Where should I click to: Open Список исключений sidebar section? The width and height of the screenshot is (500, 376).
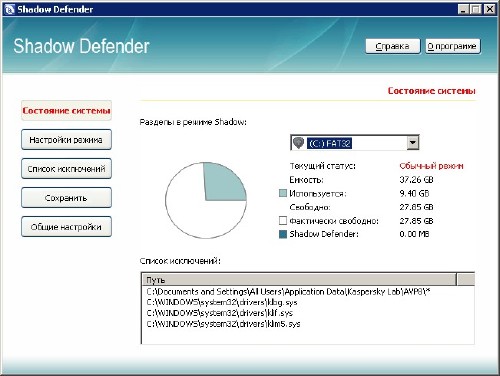[x=66, y=169]
